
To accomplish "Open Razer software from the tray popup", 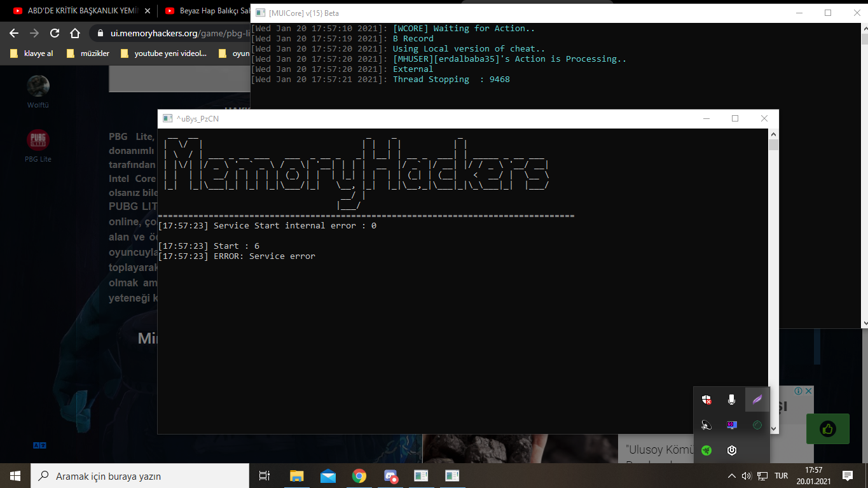I will coord(706,450).
